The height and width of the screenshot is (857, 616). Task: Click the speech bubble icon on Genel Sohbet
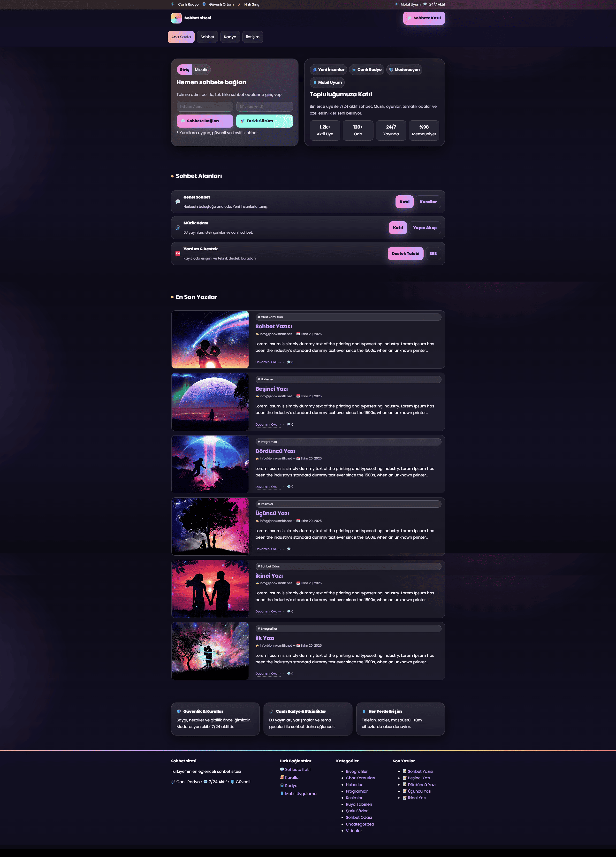coord(177,201)
